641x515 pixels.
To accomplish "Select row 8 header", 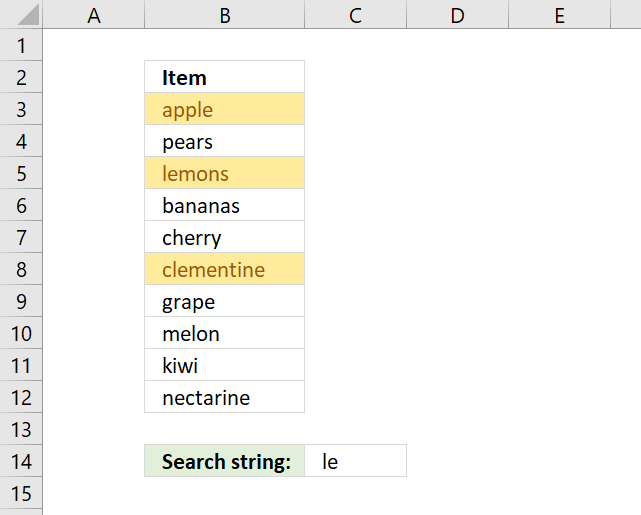I will click(21, 269).
